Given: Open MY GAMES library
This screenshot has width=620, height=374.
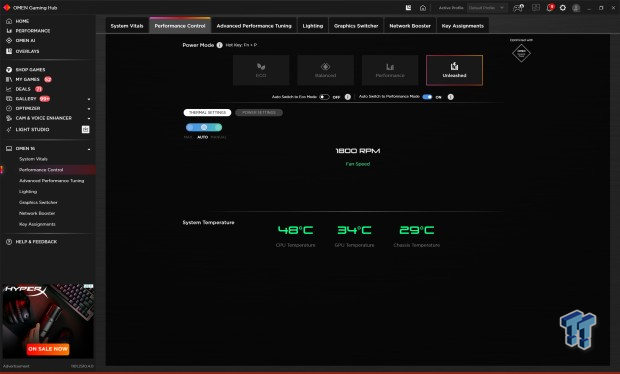Looking at the screenshot, I should 27,79.
